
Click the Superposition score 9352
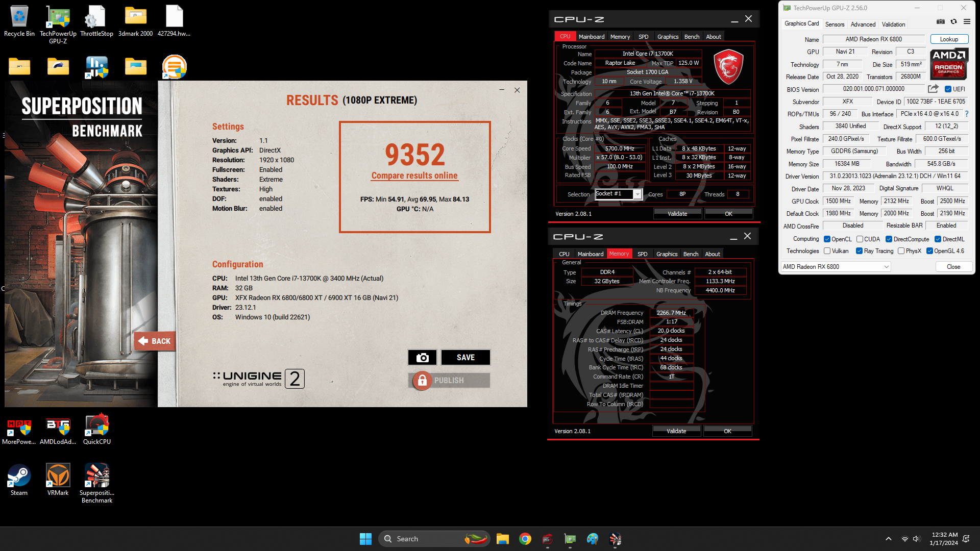[414, 155]
